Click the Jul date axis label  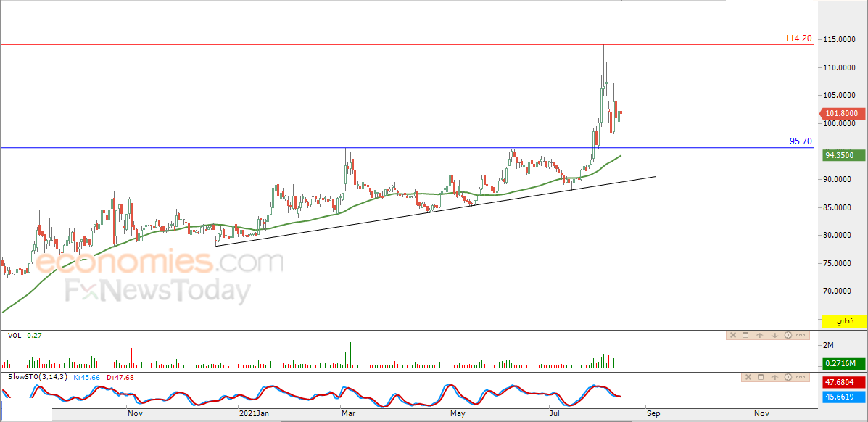tap(553, 413)
